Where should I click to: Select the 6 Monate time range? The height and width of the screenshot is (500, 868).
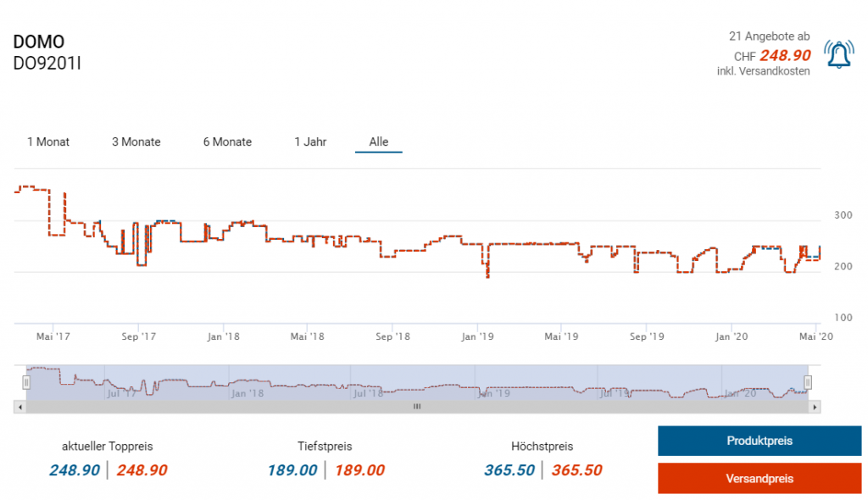pos(227,142)
